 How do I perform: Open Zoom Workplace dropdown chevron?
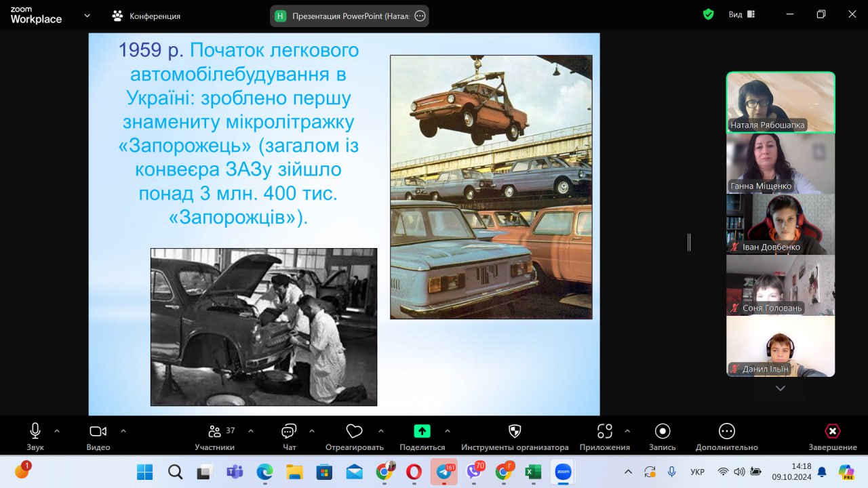[x=87, y=15]
